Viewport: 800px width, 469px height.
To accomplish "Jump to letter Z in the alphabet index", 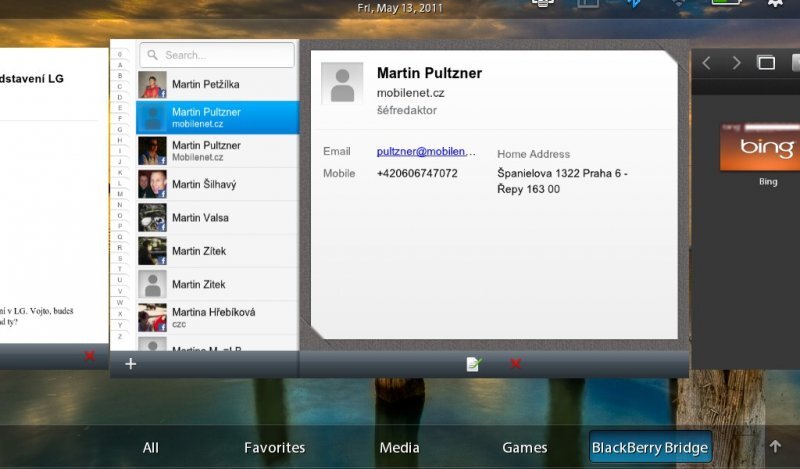I will (x=120, y=336).
